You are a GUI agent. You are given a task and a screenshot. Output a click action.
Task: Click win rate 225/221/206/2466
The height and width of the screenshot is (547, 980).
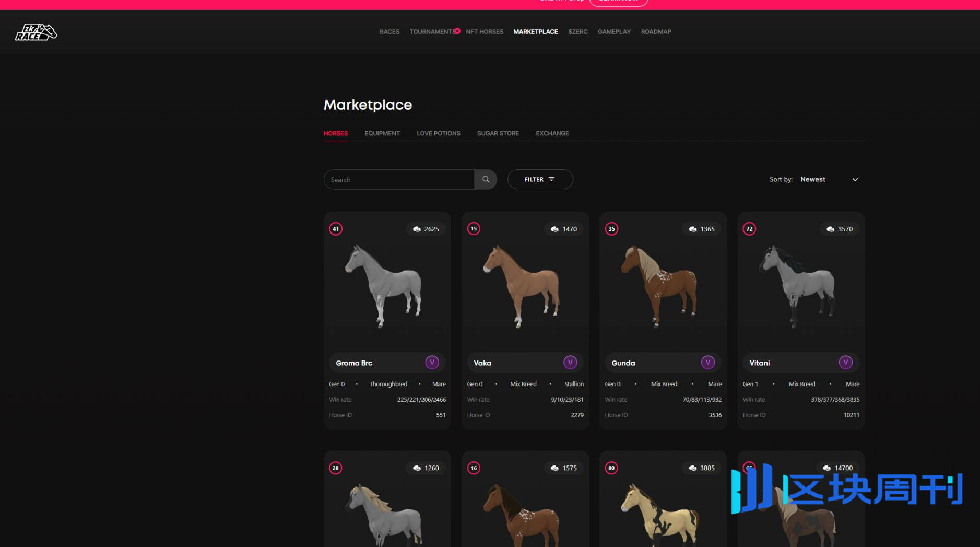click(421, 400)
